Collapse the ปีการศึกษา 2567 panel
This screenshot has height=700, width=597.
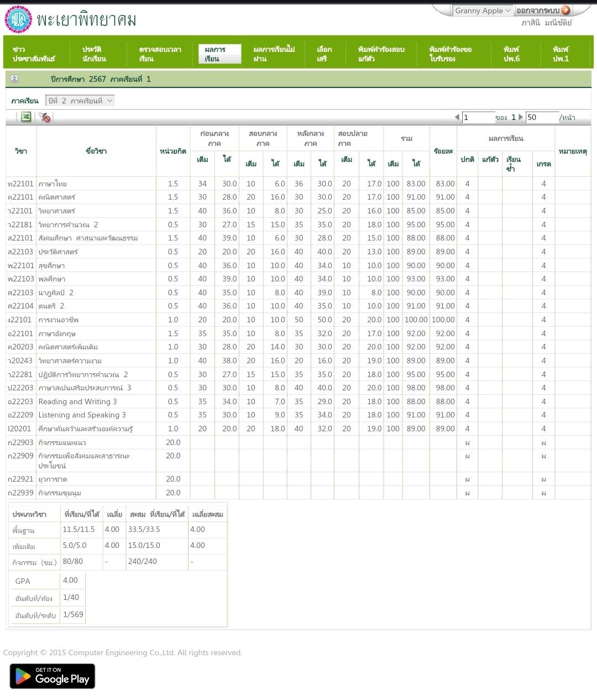tap(14, 79)
